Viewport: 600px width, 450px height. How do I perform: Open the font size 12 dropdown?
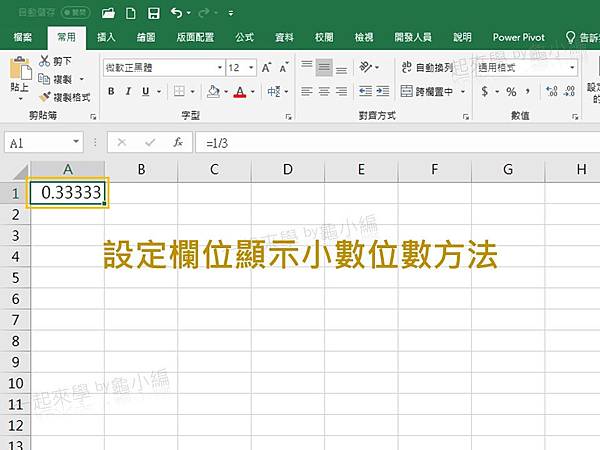(251, 68)
